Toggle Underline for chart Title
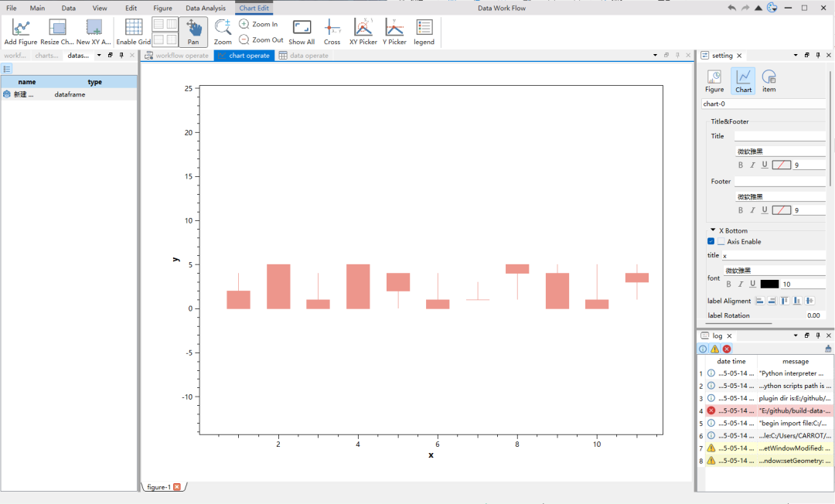835x504 pixels. coord(764,165)
